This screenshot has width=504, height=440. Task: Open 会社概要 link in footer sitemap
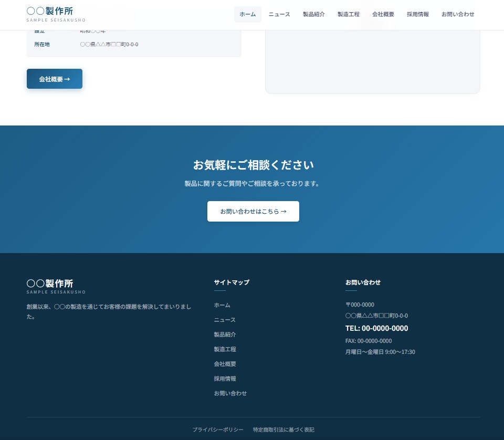[225, 364]
